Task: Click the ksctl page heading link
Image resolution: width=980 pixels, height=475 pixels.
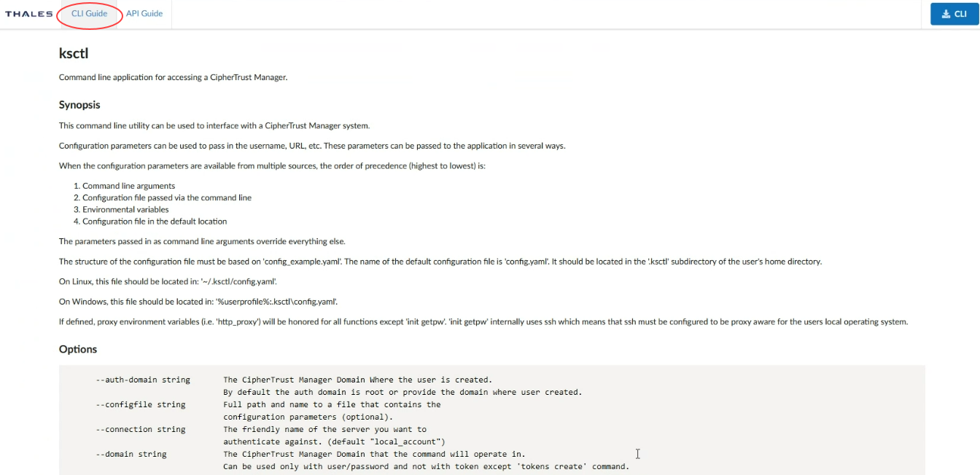Action: click(74, 54)
